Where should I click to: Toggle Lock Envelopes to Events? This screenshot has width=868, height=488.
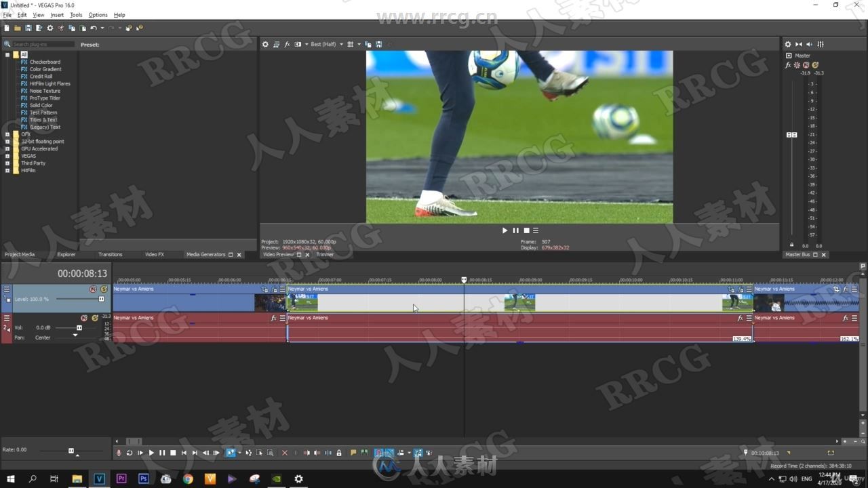[x=417, y=453]
